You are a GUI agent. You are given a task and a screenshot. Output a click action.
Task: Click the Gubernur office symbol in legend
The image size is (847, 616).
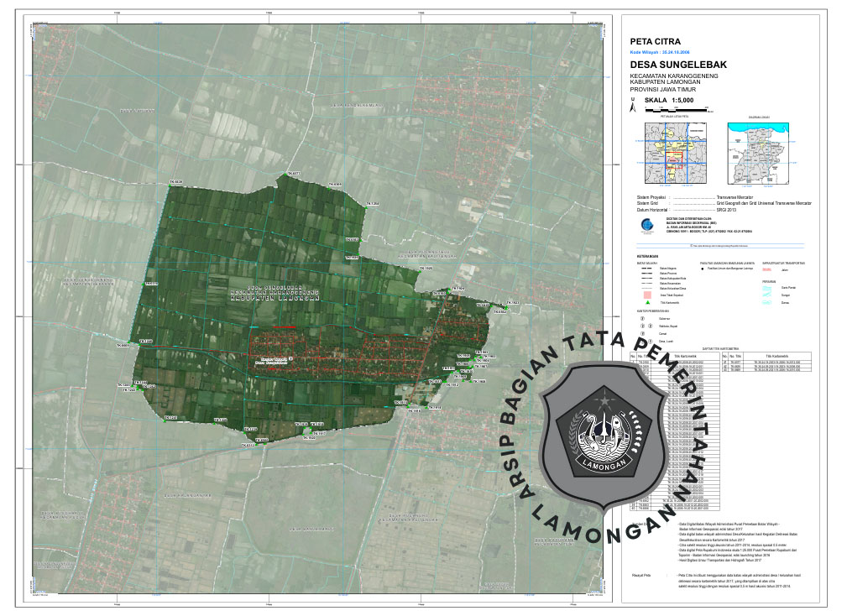tap(642, 318)
